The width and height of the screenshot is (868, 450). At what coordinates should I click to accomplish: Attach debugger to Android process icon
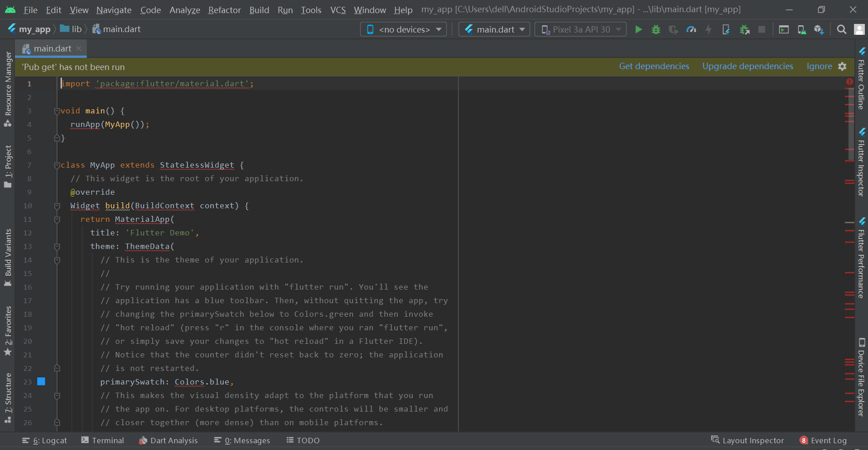[x=744, y=29]
